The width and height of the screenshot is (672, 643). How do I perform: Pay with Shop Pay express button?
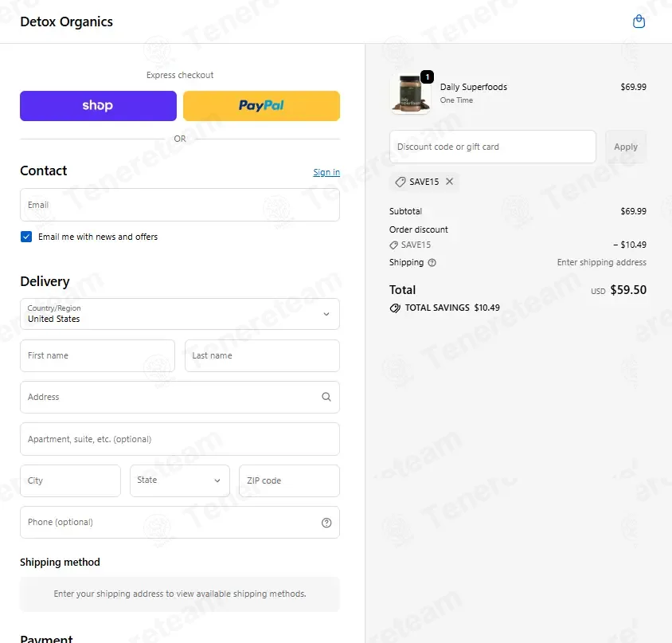[x=98, y=105]
